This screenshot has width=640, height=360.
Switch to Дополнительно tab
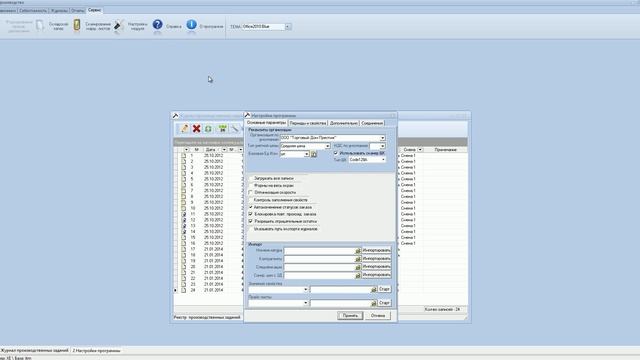(x=344, y=123)
